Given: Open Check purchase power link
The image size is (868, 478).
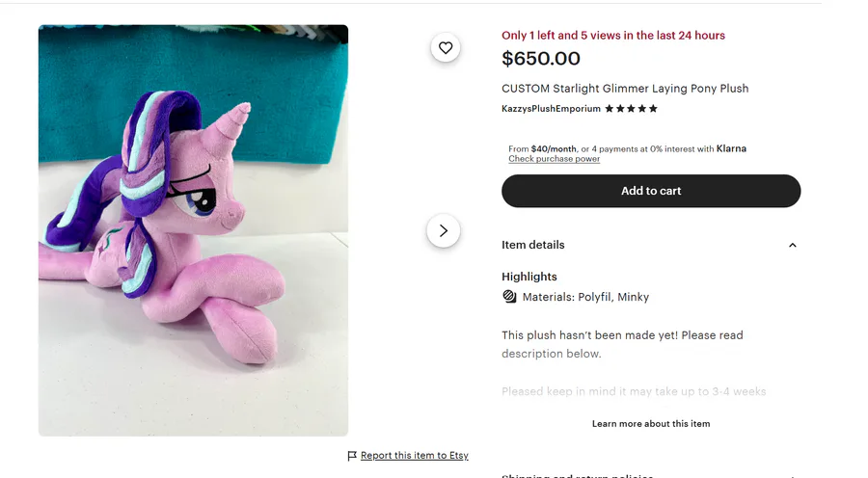Looking at the screenshot, I should coord(554,159).
